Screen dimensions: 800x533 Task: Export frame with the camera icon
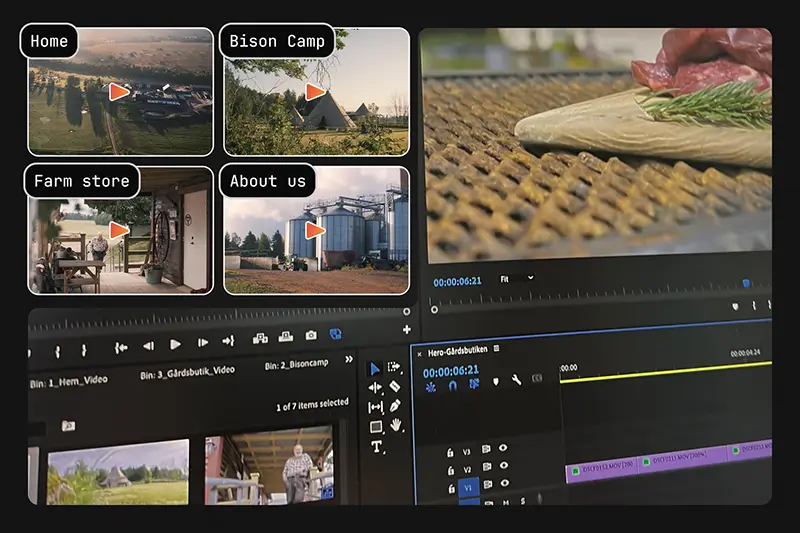pyautogui.click(x=311, y=335)
